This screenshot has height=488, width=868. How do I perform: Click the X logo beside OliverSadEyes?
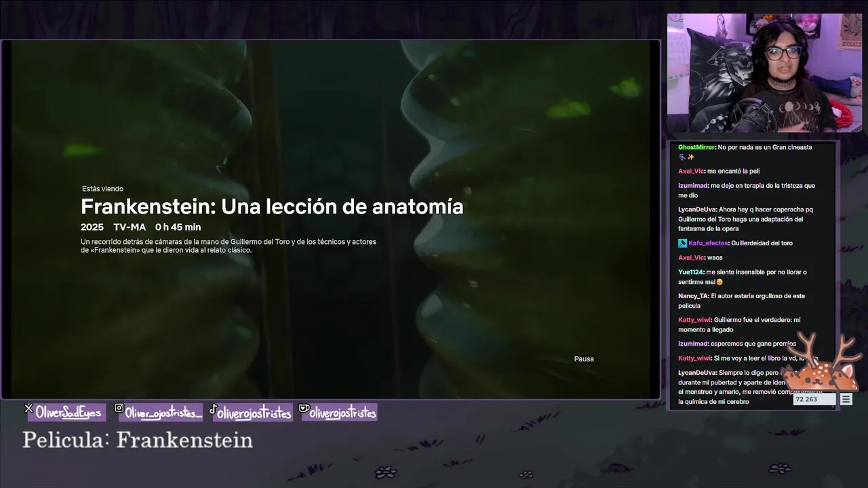(28, 409)
